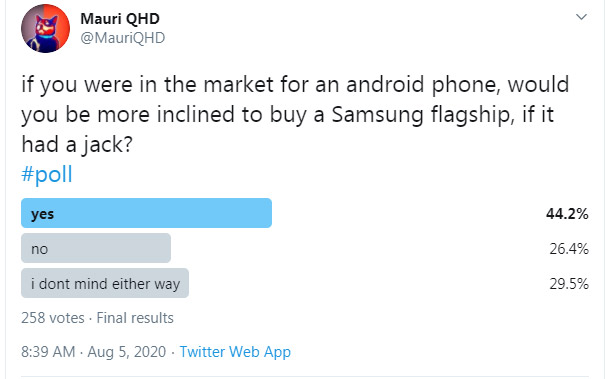Click the '258 votes' count text
Viewport: 605px width, 379px height.
53,318
